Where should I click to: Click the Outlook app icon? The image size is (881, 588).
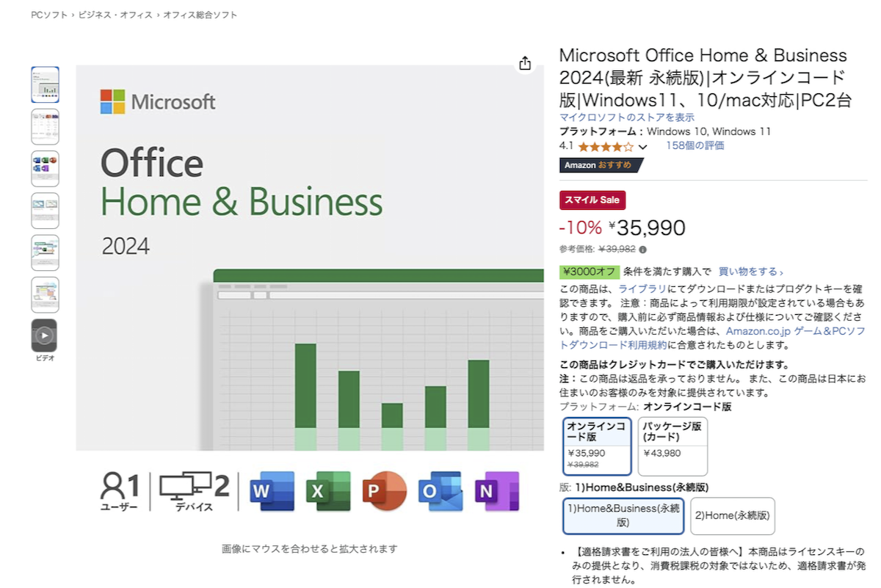tap(440, 491)
